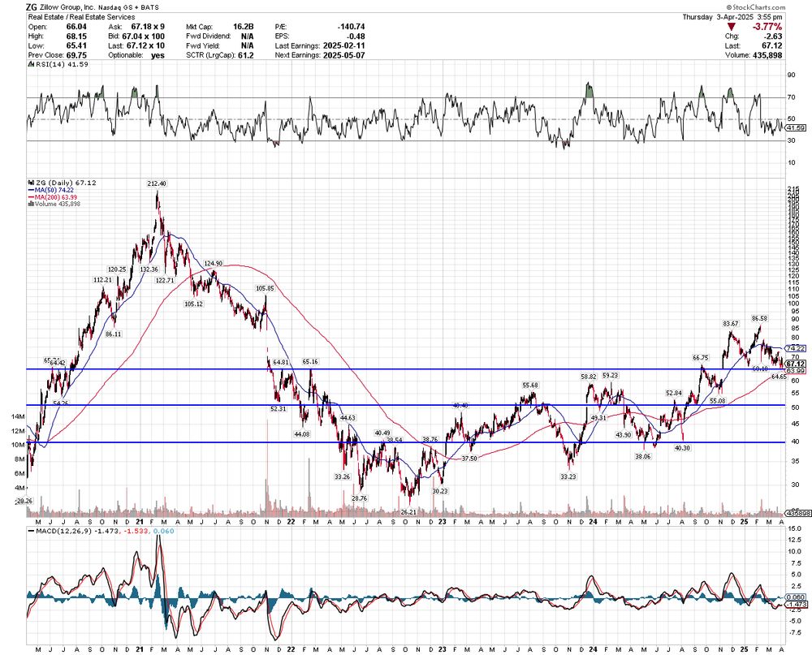Click the 112.21 price label
The height and width of the screenshot is (655, 812).
[x=102, y=279]
